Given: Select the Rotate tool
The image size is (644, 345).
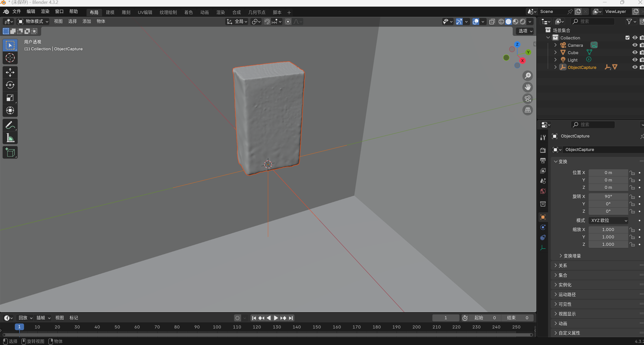Looking at the screenshot, I should [x=10, y=85].
